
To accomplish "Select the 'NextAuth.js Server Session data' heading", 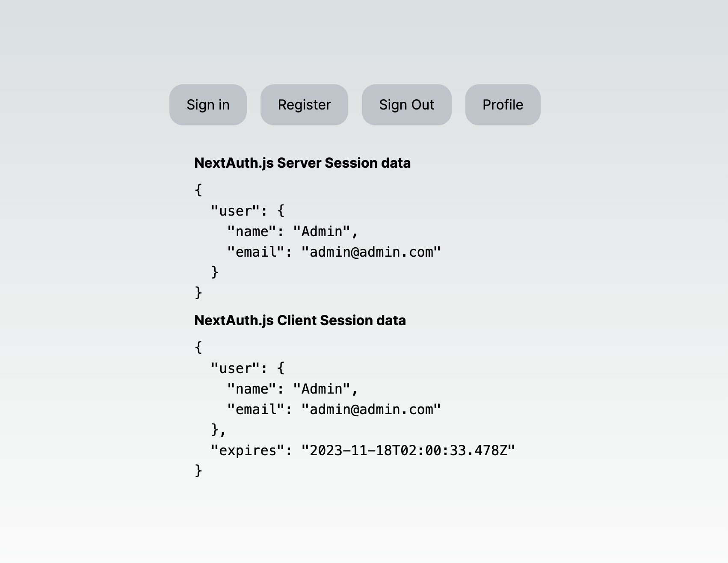I will coord(302,163).
